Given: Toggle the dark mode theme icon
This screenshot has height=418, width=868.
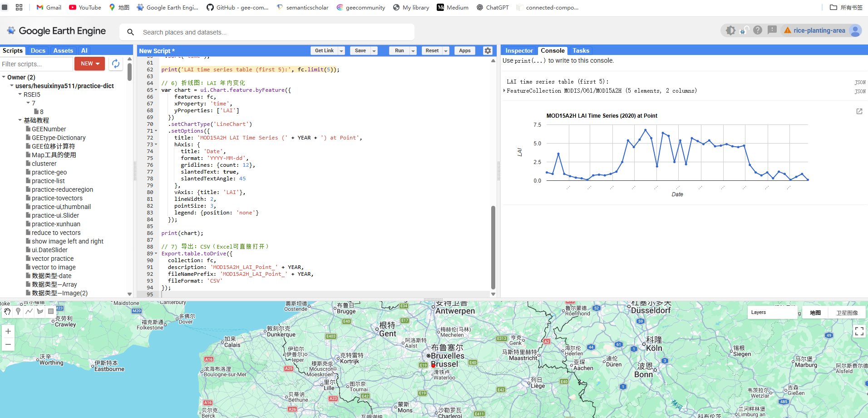Looking at the screenshot, I should pos(730,30).
